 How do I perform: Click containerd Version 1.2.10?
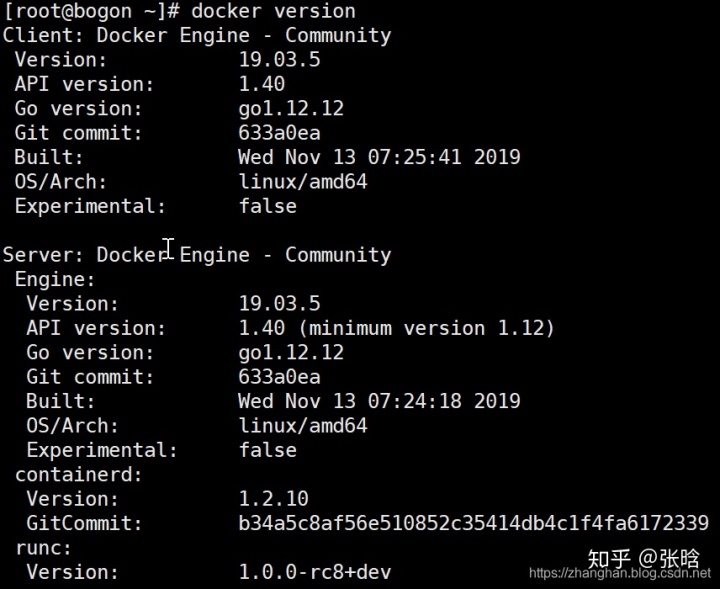273,499
